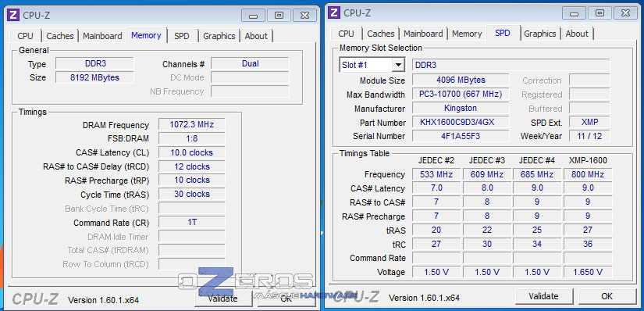The width and height of the screenshot is (644, 311).
Task: Close the left CPU-Z window
Action: pos(304,16)
